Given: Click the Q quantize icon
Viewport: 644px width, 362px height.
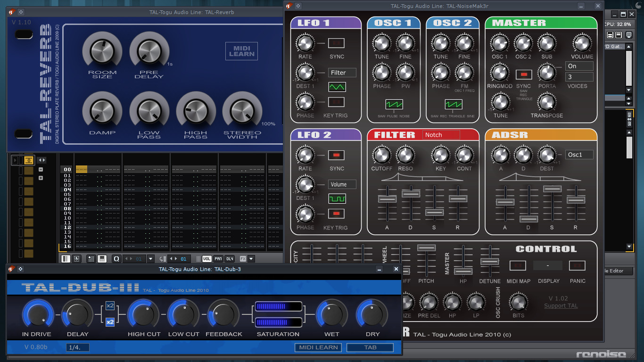Looking at the screenshot, I should (x=116, y=259).
